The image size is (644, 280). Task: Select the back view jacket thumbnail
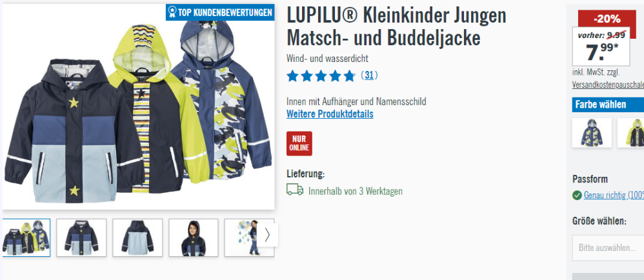point(137,237)
